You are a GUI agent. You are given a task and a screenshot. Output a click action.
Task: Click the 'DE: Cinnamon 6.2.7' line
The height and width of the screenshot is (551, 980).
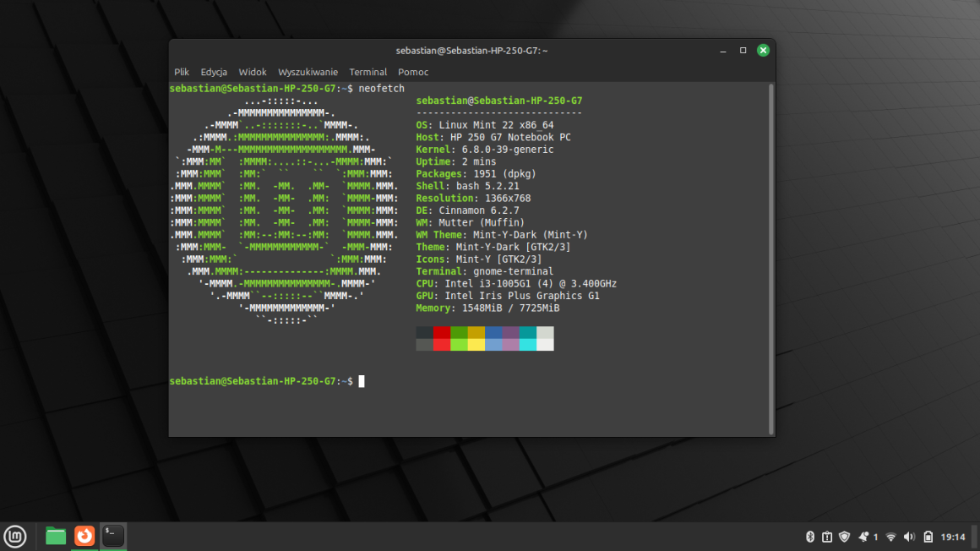click(x=467, y=210)
